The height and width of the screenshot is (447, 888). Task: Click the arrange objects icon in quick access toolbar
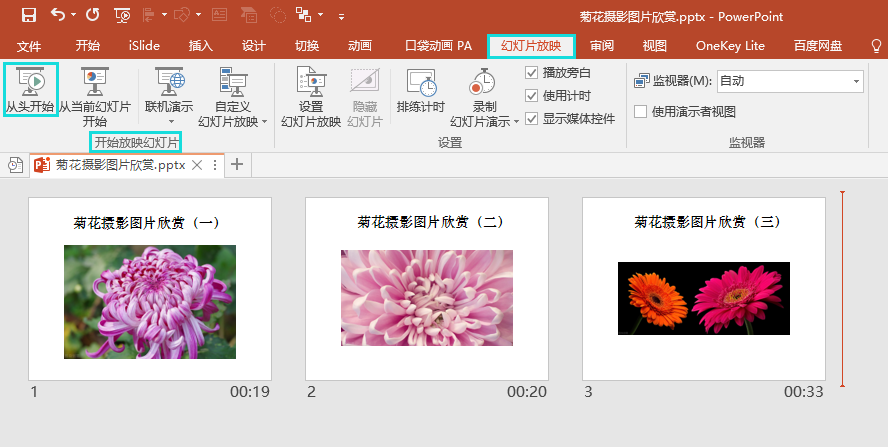point(304,15)
